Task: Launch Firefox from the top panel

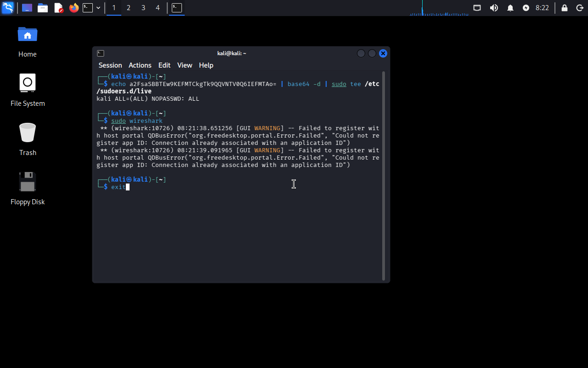Action: pos(73,8)
